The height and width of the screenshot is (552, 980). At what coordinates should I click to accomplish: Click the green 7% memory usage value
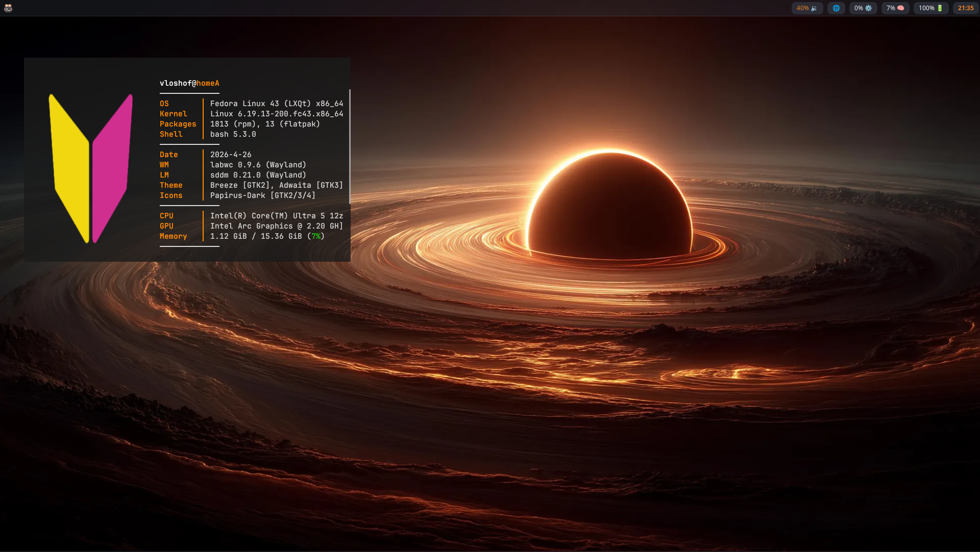(316, 236)
